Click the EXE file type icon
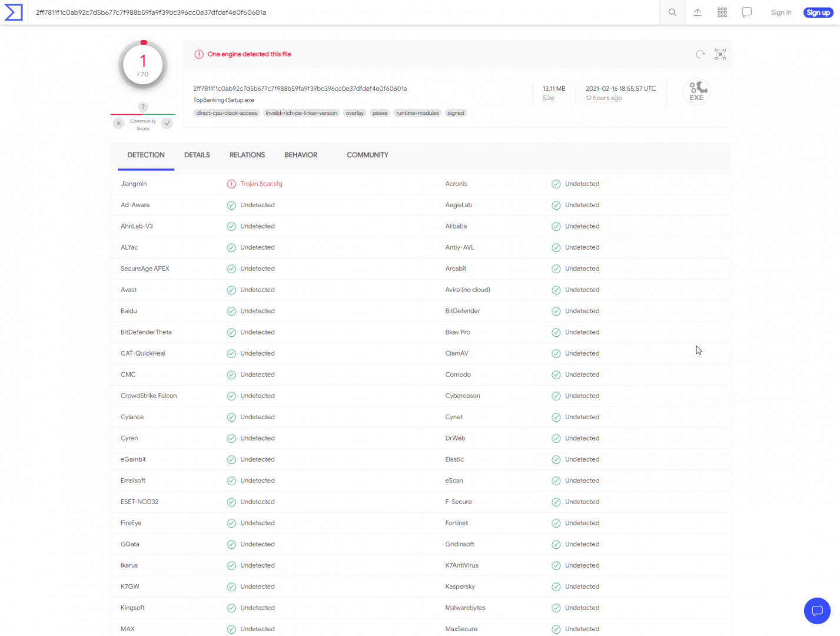The width and height of the screenshot is (840, 636). [696, 91]
